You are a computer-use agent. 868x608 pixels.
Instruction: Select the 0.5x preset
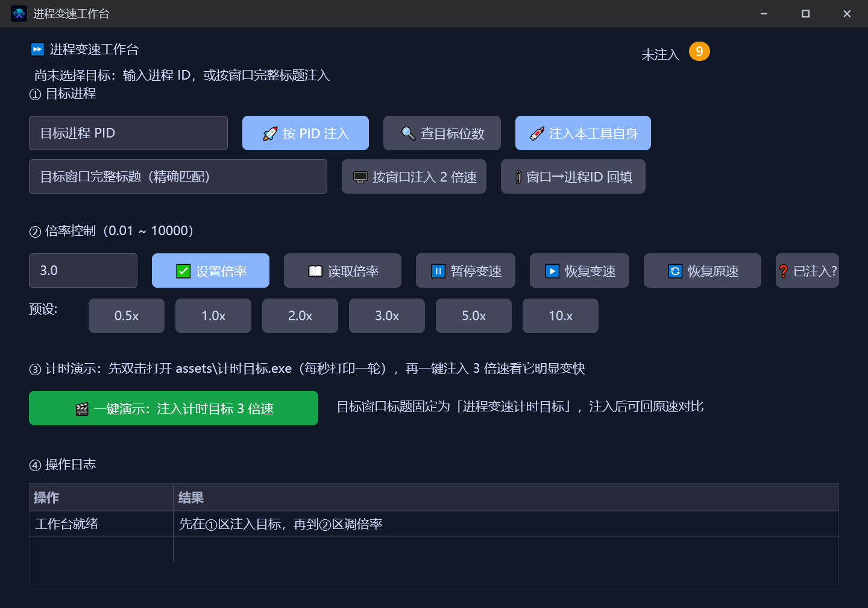[127, 315]
